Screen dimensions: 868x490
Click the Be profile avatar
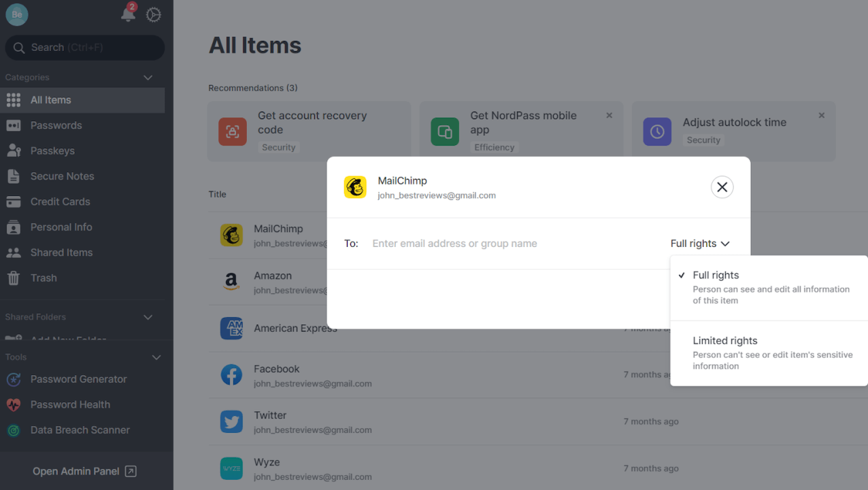(x=17, y=14)
